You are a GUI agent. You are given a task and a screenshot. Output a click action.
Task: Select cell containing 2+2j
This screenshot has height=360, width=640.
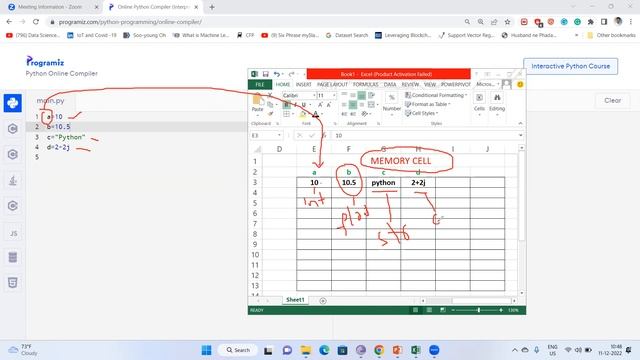(x=418, y=182)
